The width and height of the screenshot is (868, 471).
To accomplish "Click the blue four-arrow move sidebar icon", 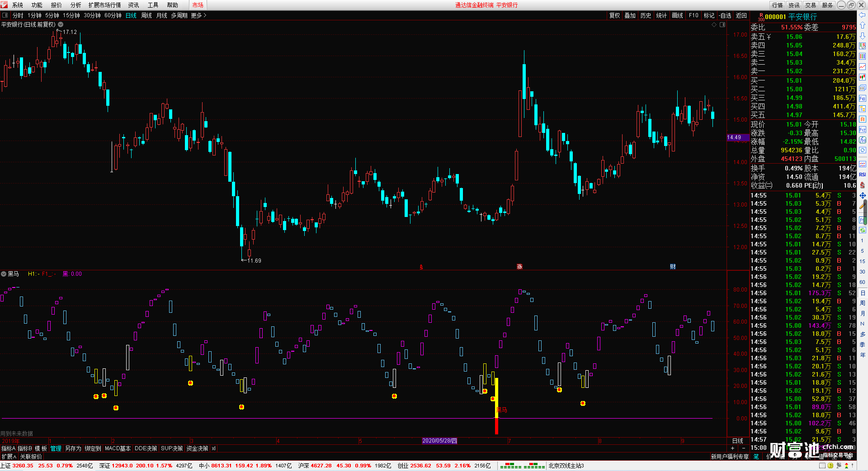I will [x=863, y=196].
